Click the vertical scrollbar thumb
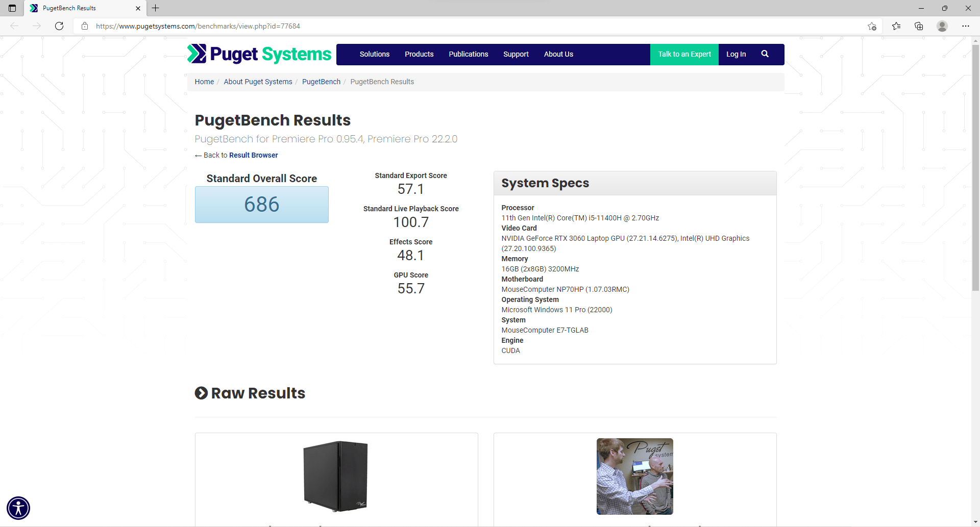This screenshot has width=980, height=527. (975, 167)
